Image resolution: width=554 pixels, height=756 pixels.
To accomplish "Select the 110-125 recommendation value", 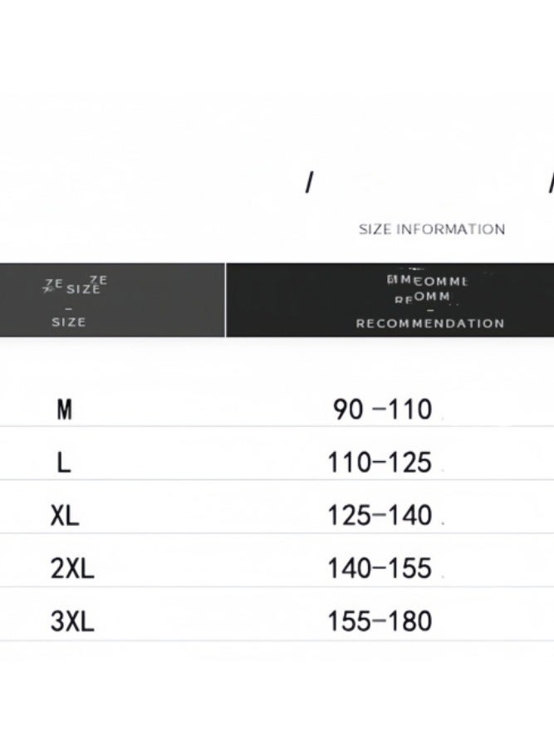I will pyautogui.click(x=380, y=463).
